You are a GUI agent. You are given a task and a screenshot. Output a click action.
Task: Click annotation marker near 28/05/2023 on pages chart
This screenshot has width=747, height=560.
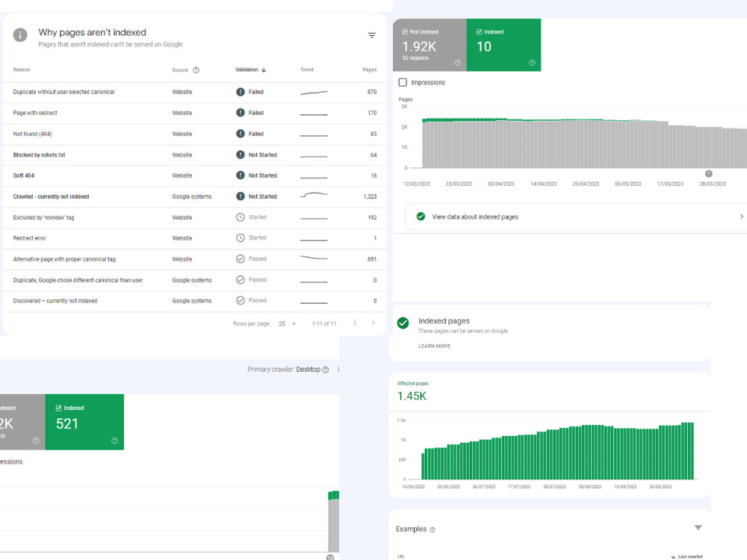pyautogui.click(x=708, y=173)
